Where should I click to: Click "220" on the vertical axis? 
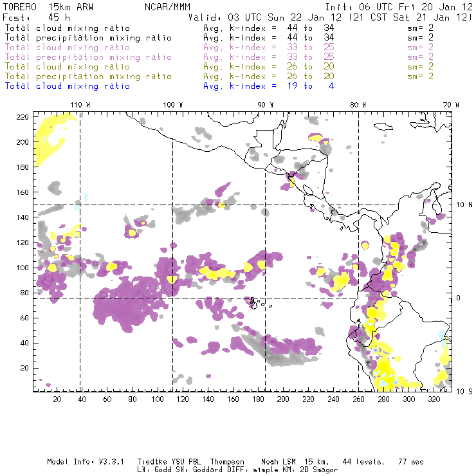pos(23,117)
